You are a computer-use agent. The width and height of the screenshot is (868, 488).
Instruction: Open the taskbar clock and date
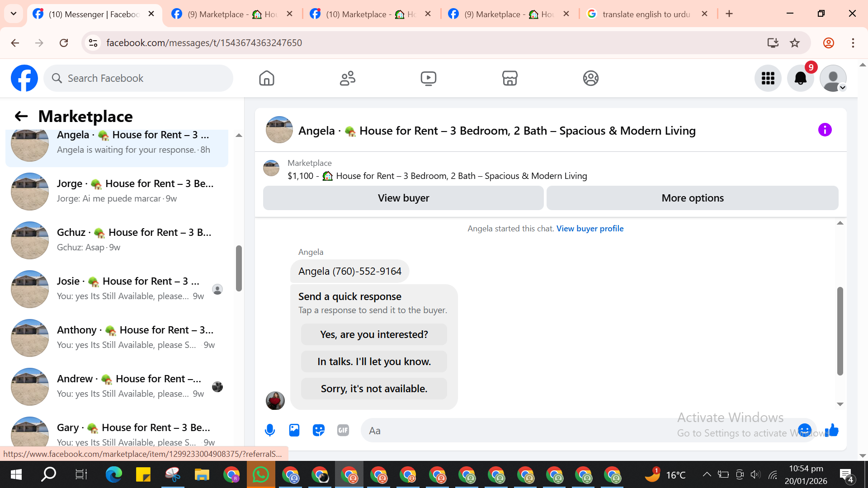pyautogui.click(x=806, y=475)
